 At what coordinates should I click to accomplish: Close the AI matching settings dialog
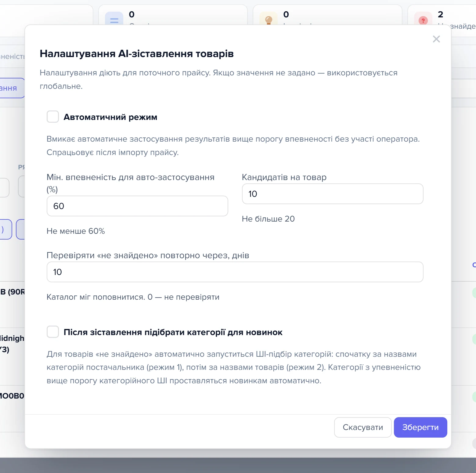point(436,39)
